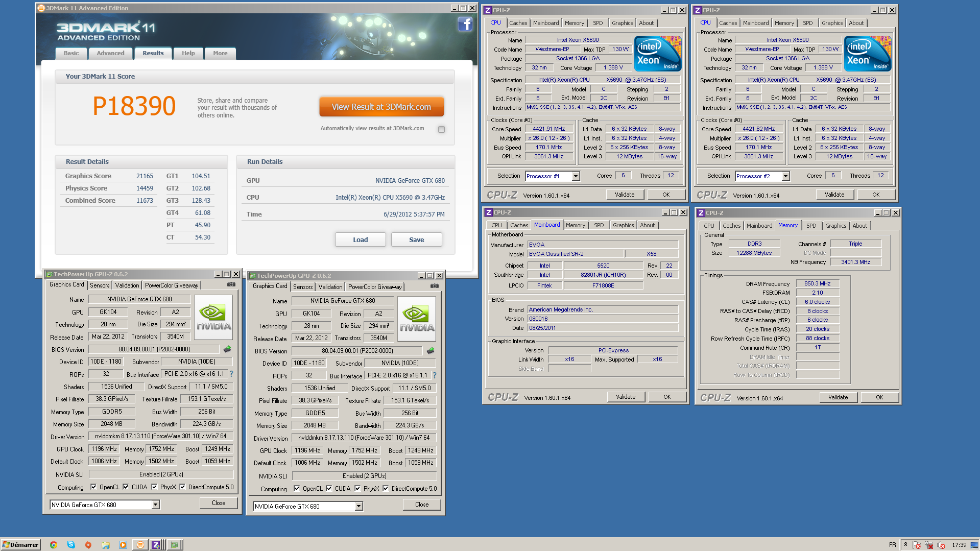
Task: Click the Intel Xeon logo in Processor #1 CPU-Z
Action: point(658,54)
